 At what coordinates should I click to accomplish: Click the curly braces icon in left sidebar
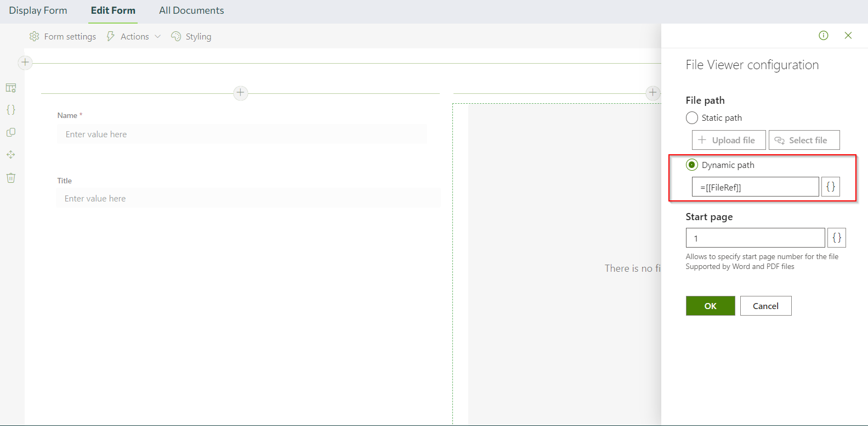tap(11, 110)
